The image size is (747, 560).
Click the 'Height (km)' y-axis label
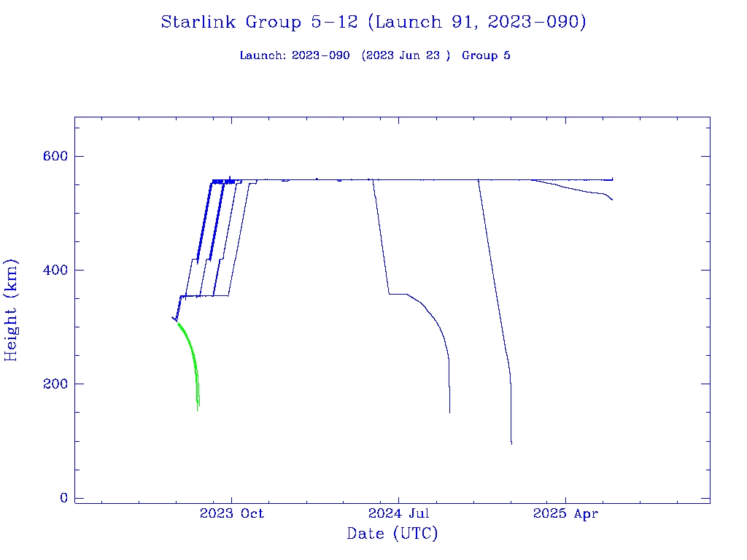pos(10,310)
